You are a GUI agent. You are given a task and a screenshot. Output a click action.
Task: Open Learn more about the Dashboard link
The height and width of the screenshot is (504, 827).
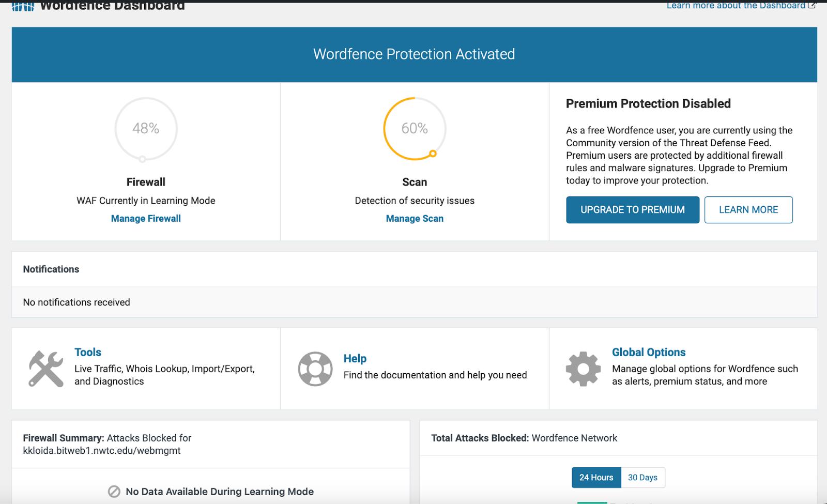coord(736,6)
